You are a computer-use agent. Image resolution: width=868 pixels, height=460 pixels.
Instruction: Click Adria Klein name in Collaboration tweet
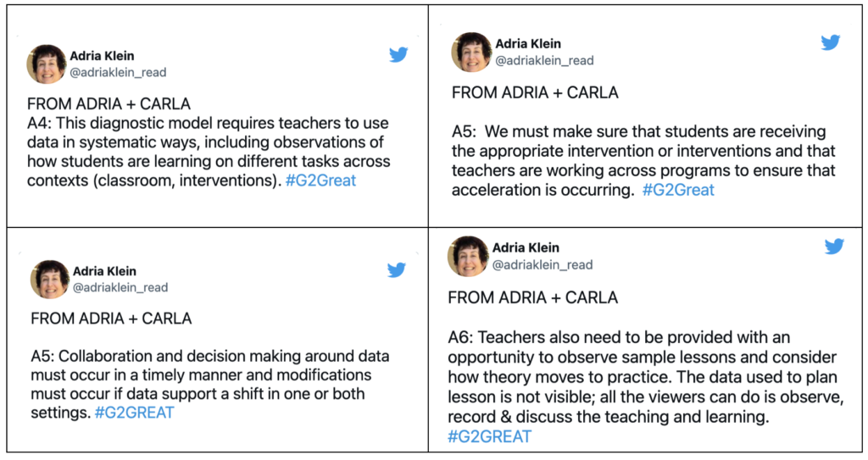[104, 271]
